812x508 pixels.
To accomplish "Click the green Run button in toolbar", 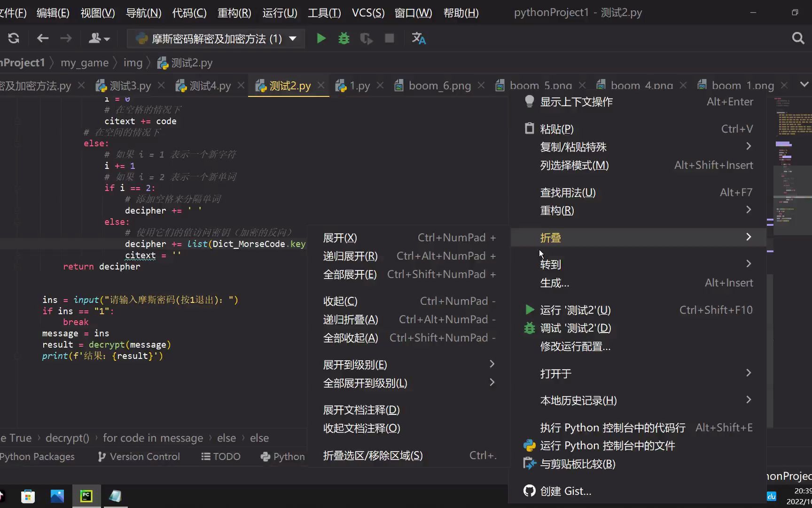I will (x=321, y=39).
